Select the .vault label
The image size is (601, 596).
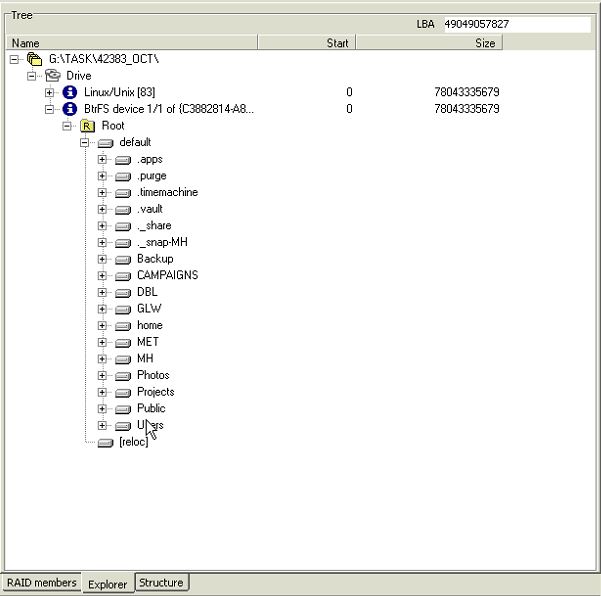click(150, 209)
